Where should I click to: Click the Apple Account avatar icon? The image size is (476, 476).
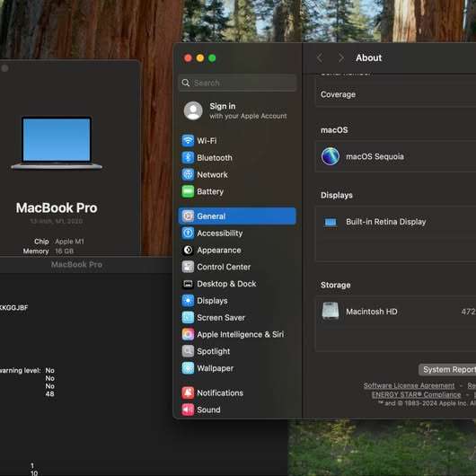[193, 110]
